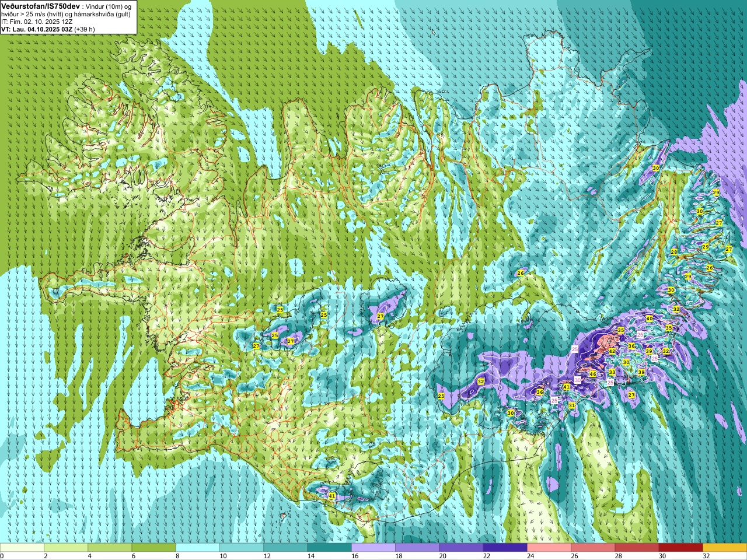Screen dimensions: 747x560
Task: Select the yellow 42 gust label
Action: point(612,351)
